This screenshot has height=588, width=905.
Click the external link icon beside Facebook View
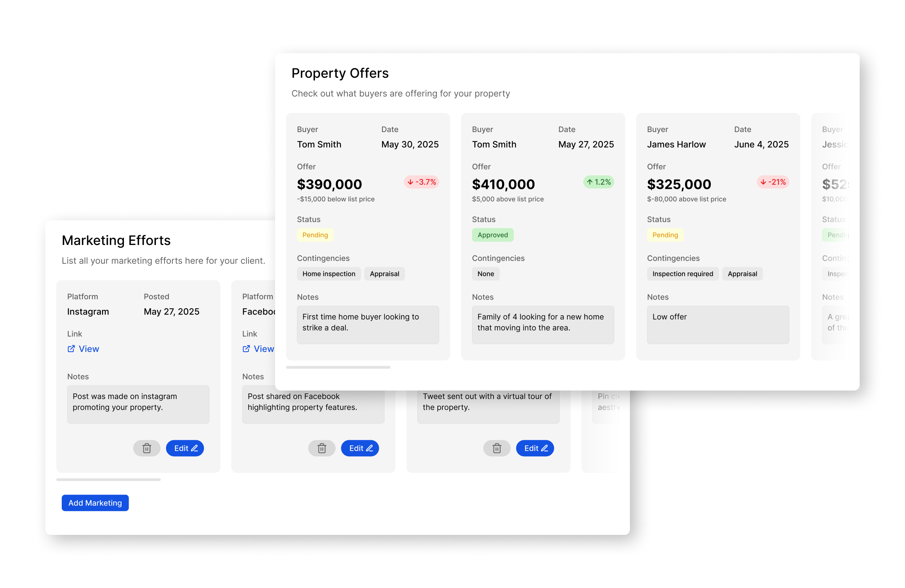246,349
